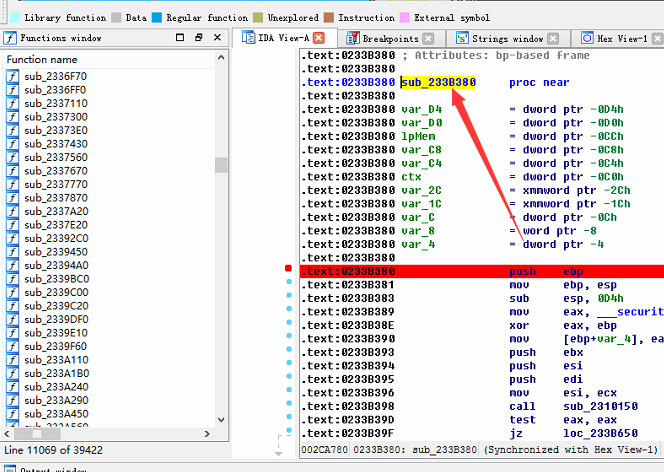Toggle the red breakpoint at 0233B380
This screenshot has width=664, height=472.
pos(288,268)
